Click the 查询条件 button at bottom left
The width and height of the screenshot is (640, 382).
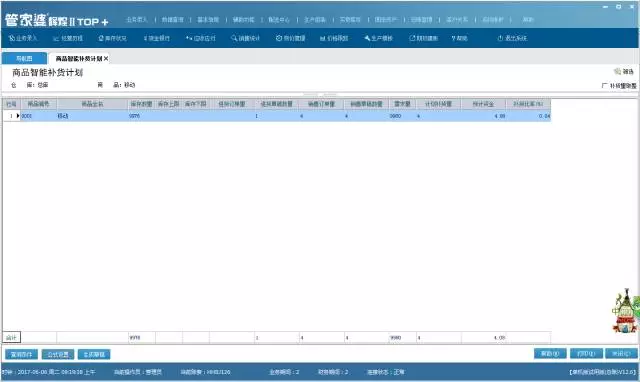(21, 354)
